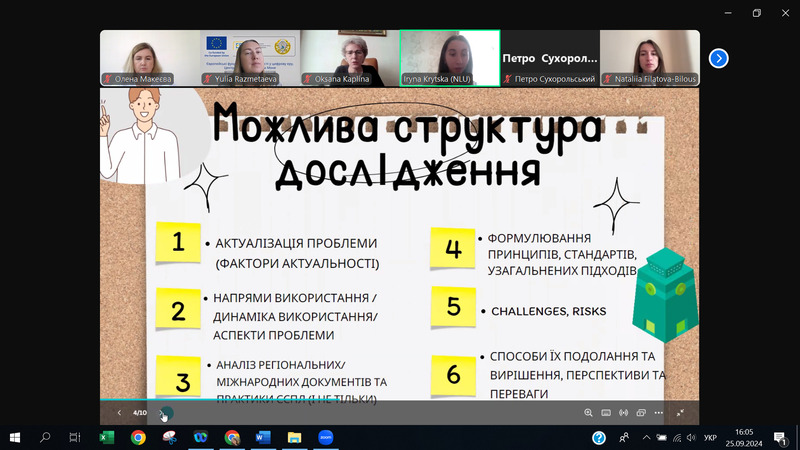The width and height of the screenshot is (800, 450).
Task: Click the broadcast signal icon in slide toolbar
Action: tap(622, 413)
